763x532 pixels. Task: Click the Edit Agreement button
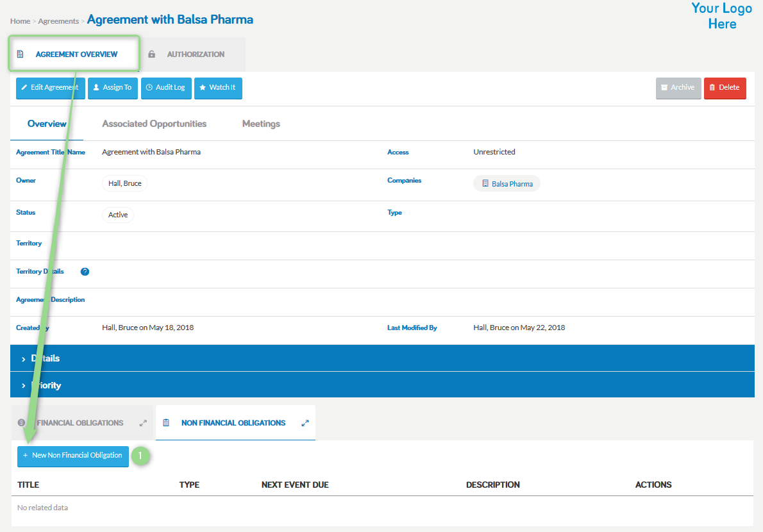point(51,88)
